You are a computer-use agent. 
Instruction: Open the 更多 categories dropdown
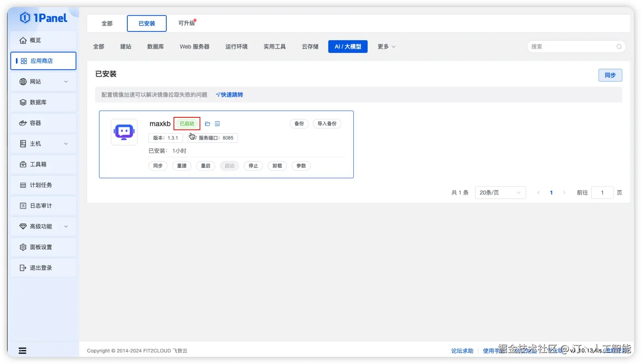(386, 47)
